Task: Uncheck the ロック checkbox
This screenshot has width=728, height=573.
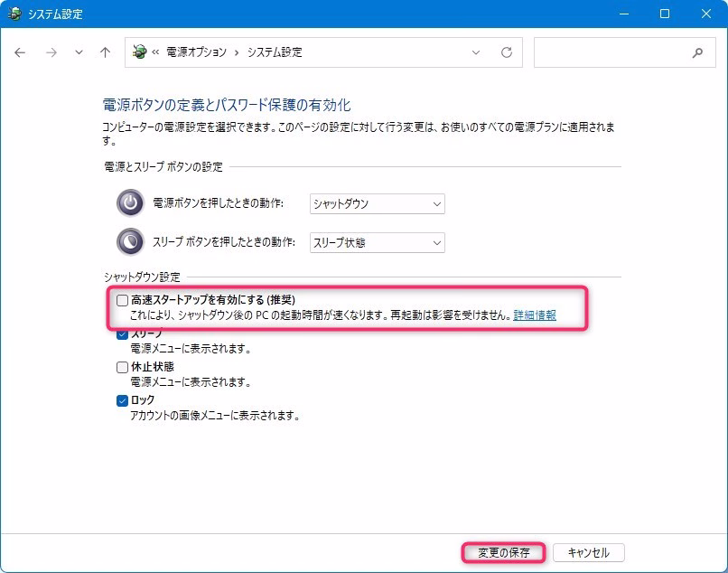Action: (x=122, y=400)
